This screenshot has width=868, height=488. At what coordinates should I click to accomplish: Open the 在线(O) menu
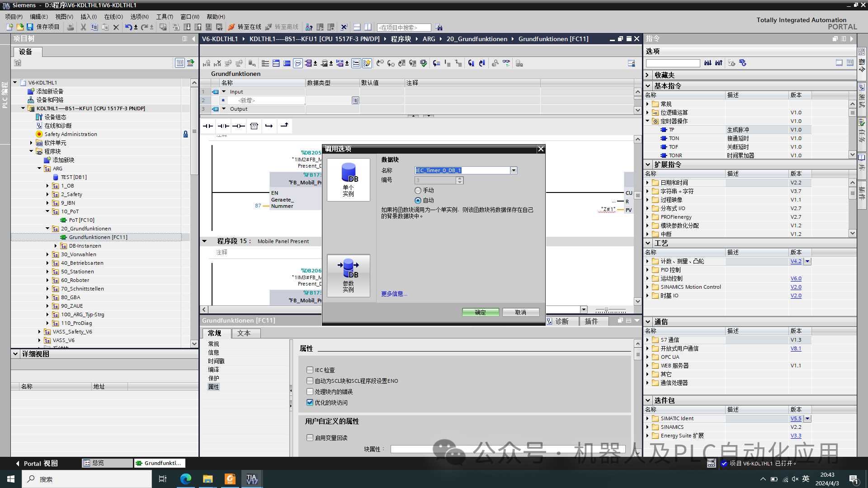point(113,17)
